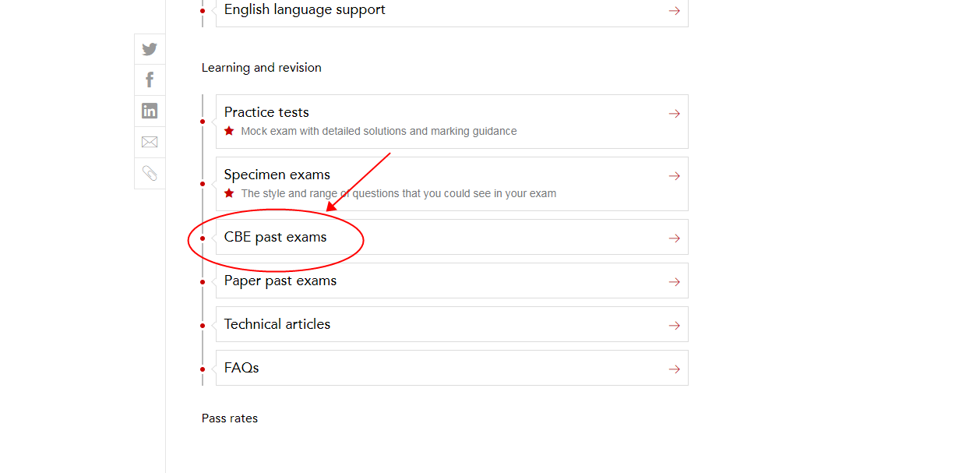The height and width of the screenshot is (473, 980).
Task: Share page by email envelope icon
Action: click(x=150, y=142)
